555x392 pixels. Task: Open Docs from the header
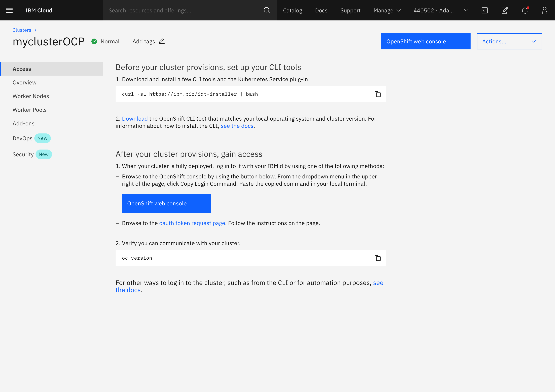pyautogui.click(x=321, y=10)
